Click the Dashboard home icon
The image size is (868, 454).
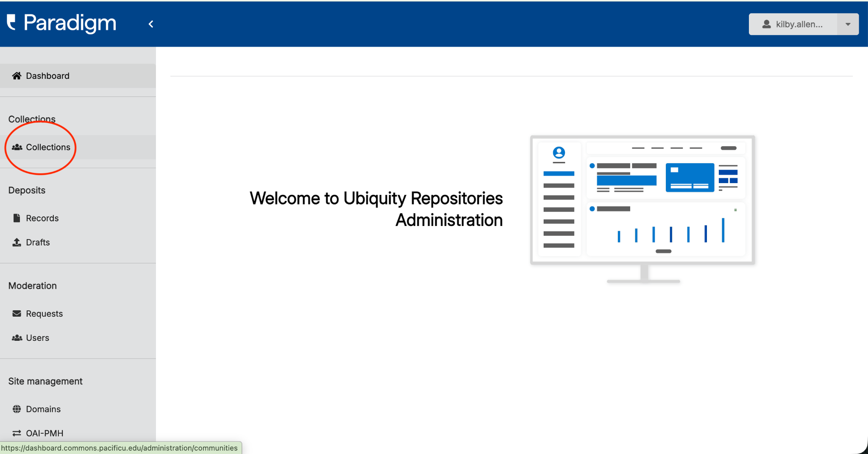click(x=17, y=76)
